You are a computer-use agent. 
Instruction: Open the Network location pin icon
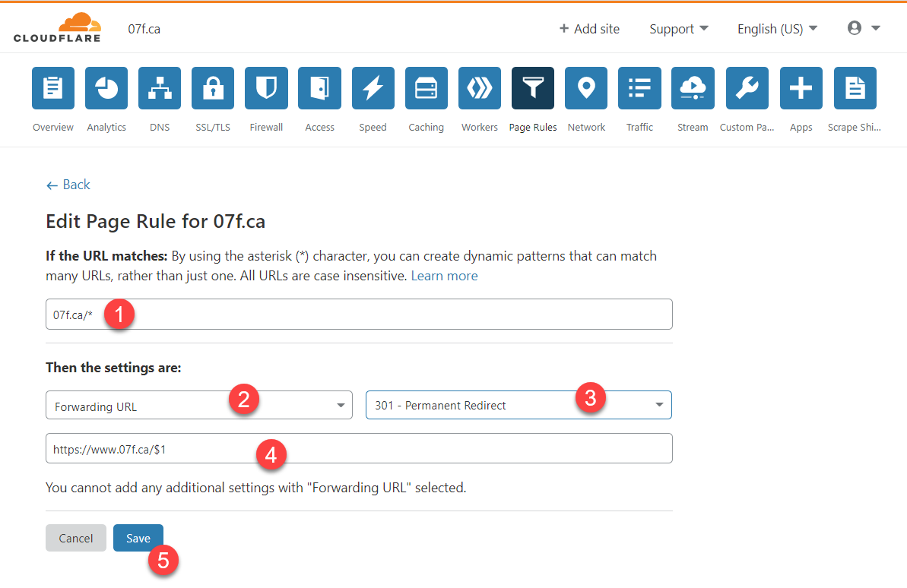(586, 88)
